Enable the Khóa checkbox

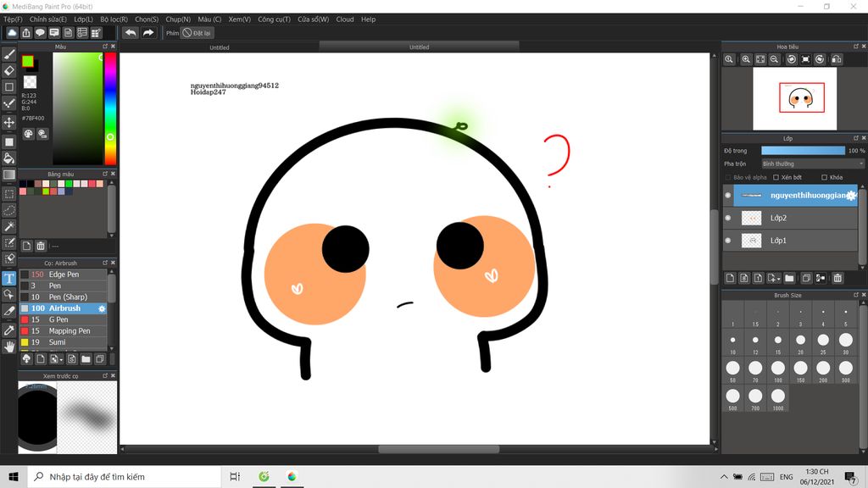[824, 178]
